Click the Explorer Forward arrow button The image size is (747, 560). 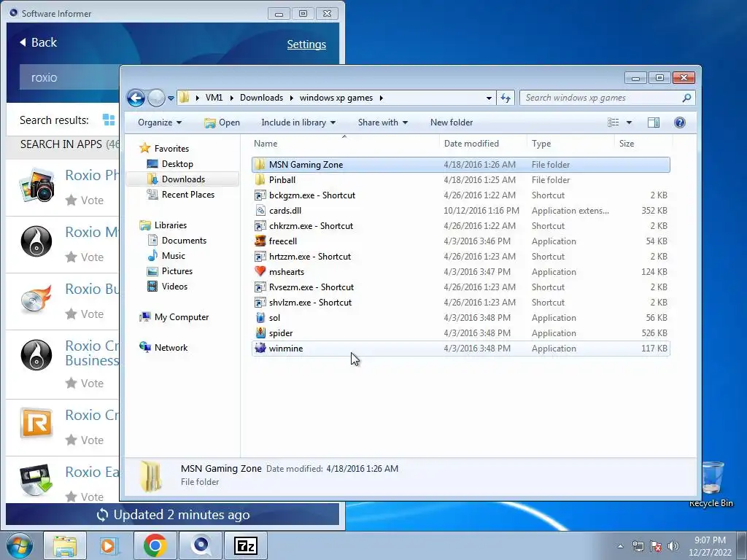tap(156, 98)
